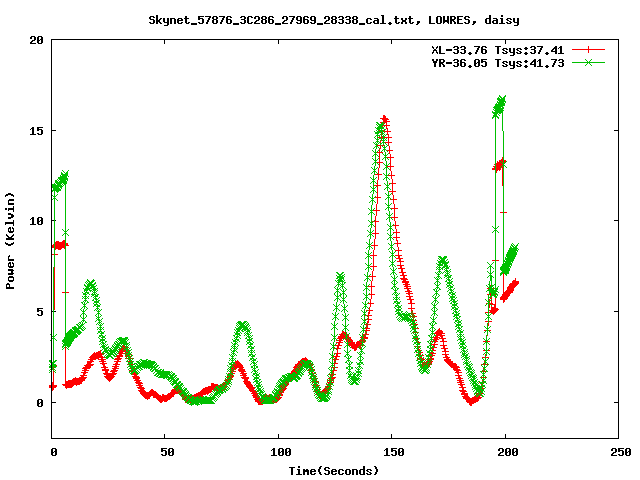
Task: Click y-axis tick label 5
Action: [x=40, y=312]
